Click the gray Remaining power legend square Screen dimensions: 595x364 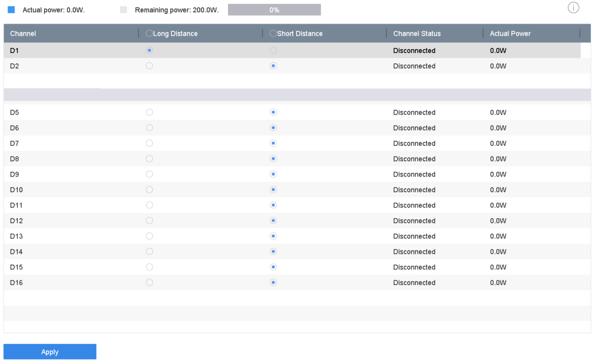click(124, 10)
